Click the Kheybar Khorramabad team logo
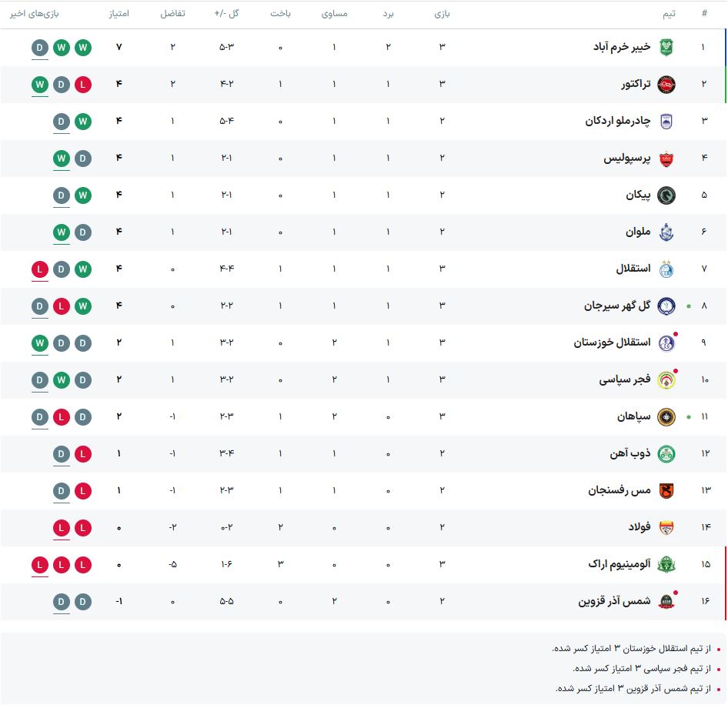The width and height of the screenshot is (728, 705). click(666, 47)
